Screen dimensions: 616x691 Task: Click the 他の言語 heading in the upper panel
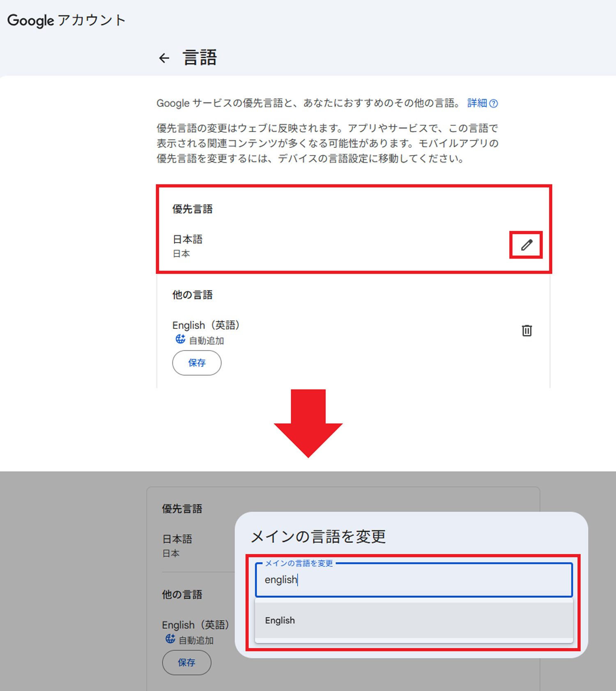pos(192,295)
